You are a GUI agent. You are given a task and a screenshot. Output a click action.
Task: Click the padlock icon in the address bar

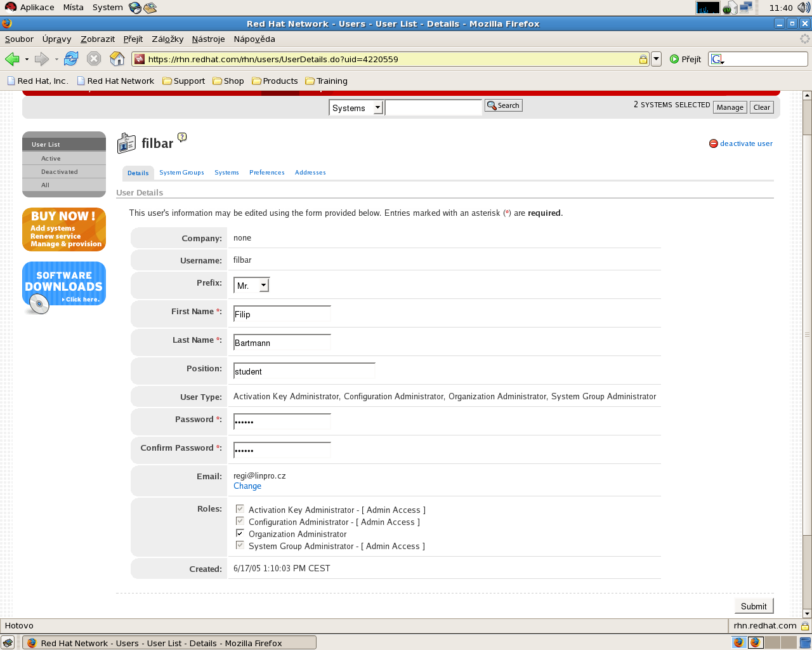coord(643,59)
